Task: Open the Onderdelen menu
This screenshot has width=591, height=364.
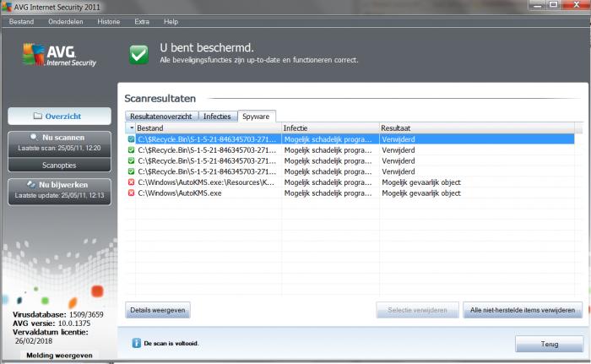Action: [66, 21]
